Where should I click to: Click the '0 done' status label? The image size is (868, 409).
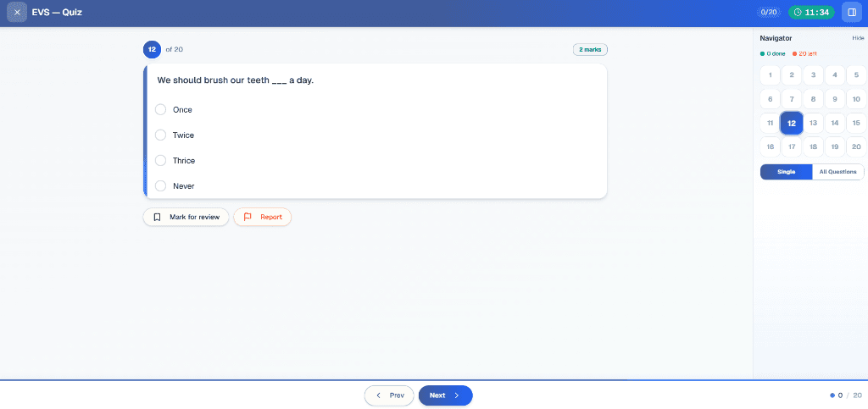coord(773,53)
